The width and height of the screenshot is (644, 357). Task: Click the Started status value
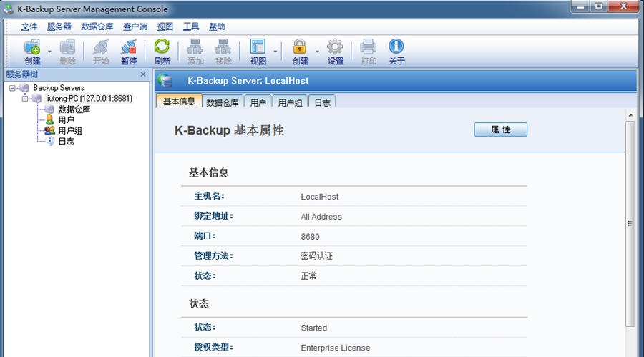coord(314,328)
